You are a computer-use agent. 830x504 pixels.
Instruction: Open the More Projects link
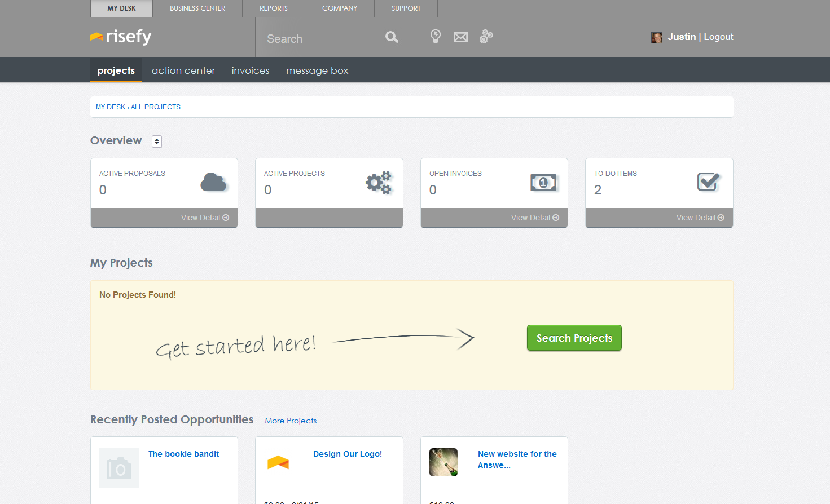[x=291, y=421]
